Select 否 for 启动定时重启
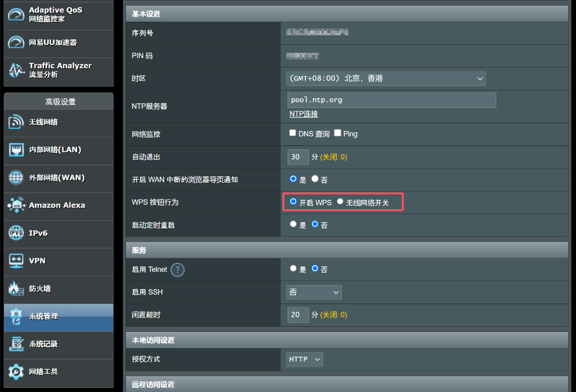The width and height of the screenshot is (576, 392). coord(315,224)
